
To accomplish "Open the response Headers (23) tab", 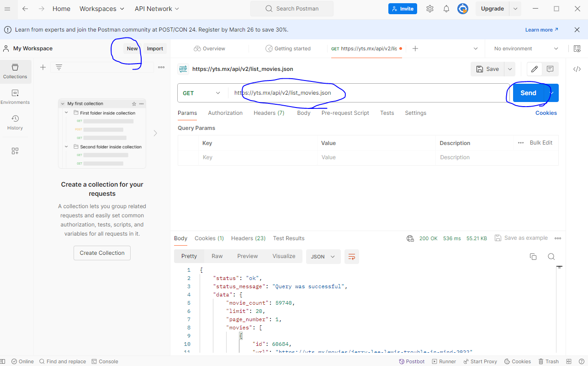I will (x=248, y=238).
